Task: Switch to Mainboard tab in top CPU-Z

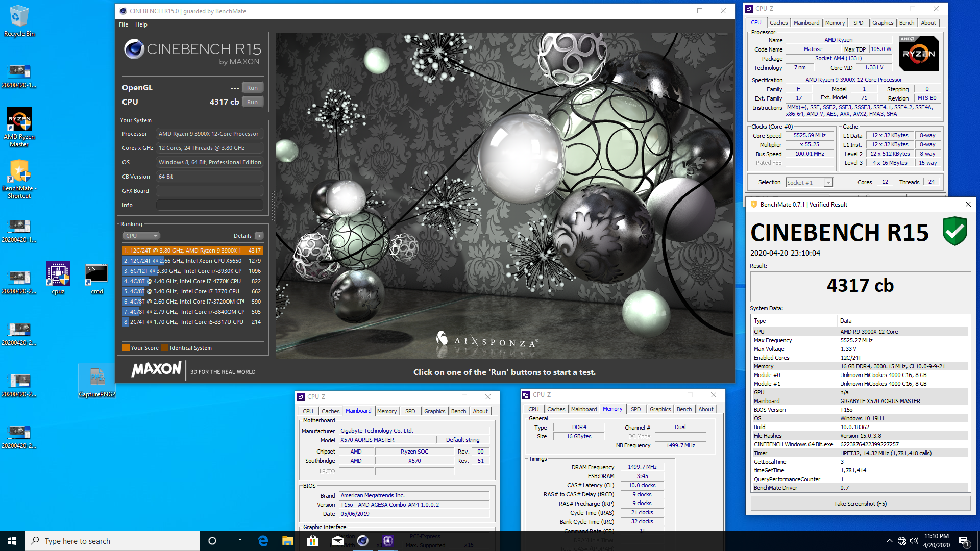Action: 806,23
